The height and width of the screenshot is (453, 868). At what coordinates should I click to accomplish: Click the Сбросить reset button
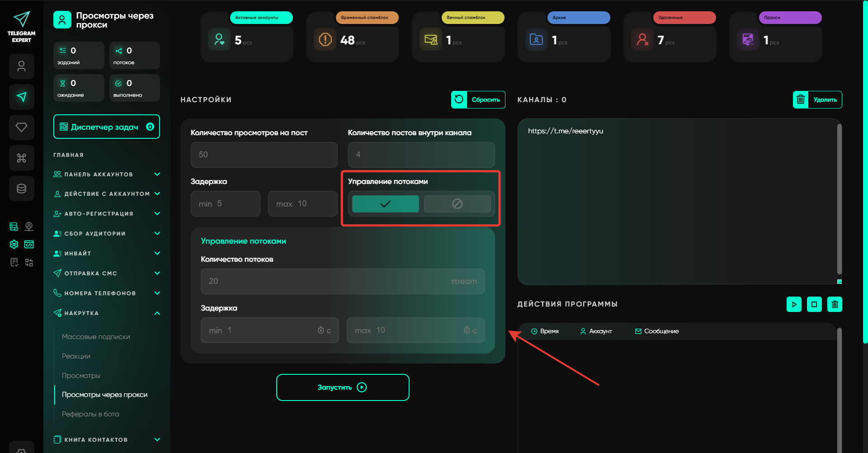tap(478, 100)
